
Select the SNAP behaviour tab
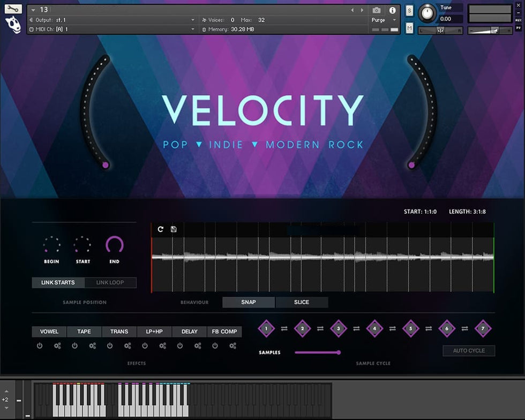point(249,302)
